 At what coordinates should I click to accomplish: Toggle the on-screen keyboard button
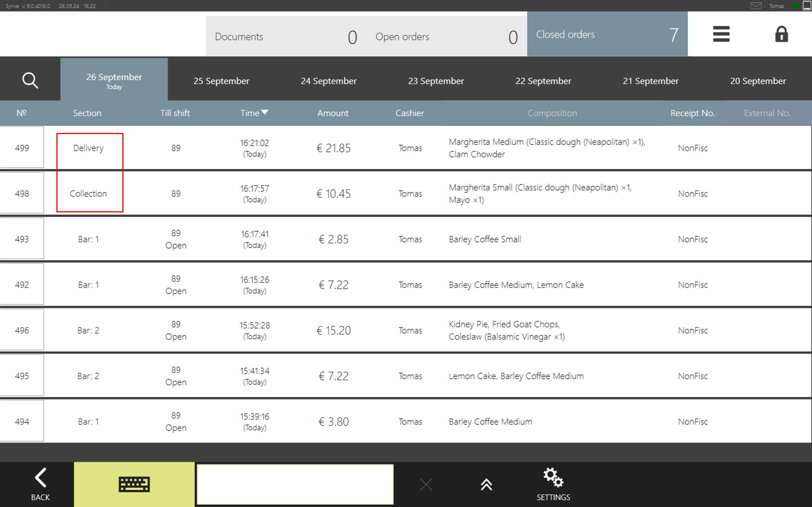pyautogui.click(x=134, y=484)
